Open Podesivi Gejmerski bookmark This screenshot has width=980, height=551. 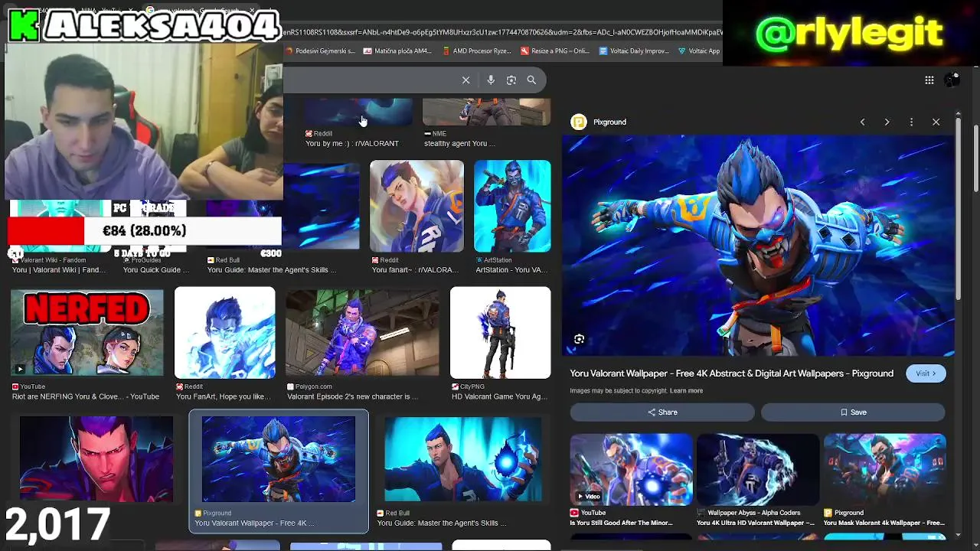coord(320,51)
